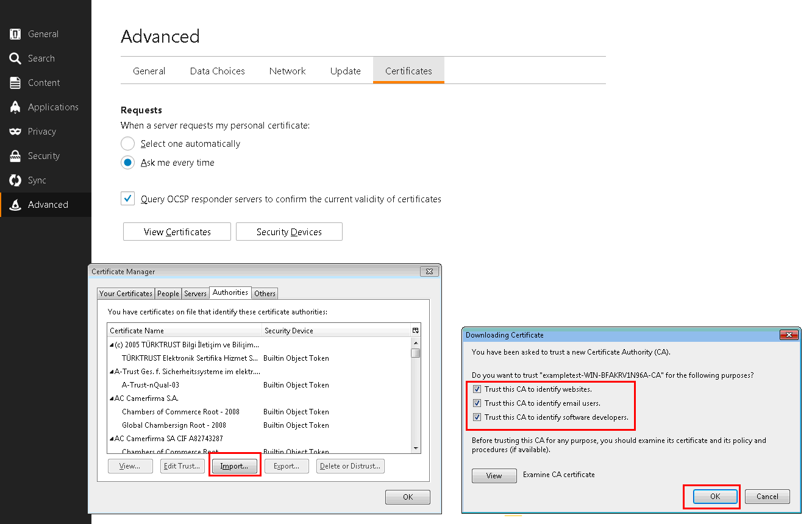812x524 pixels.
Task: Uncheck 'Trust this CA to identify websites'
Action: click(477, 389)
